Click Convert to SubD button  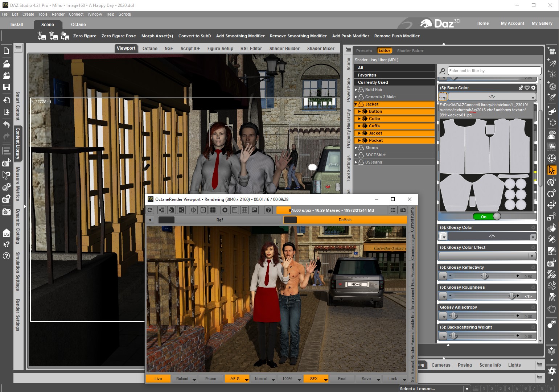pos(194,36)
